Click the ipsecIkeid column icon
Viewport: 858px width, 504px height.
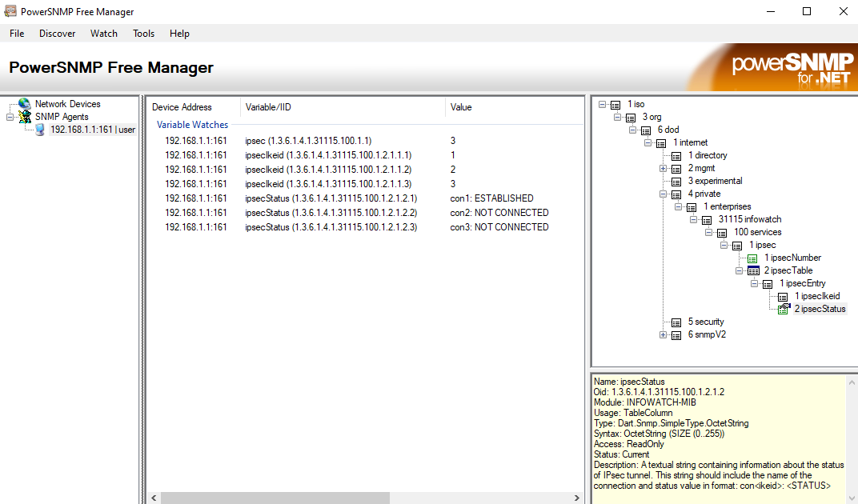coord(783,297)
